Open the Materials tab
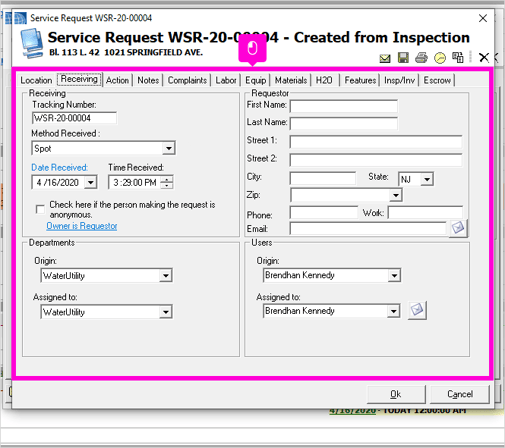 291,80
